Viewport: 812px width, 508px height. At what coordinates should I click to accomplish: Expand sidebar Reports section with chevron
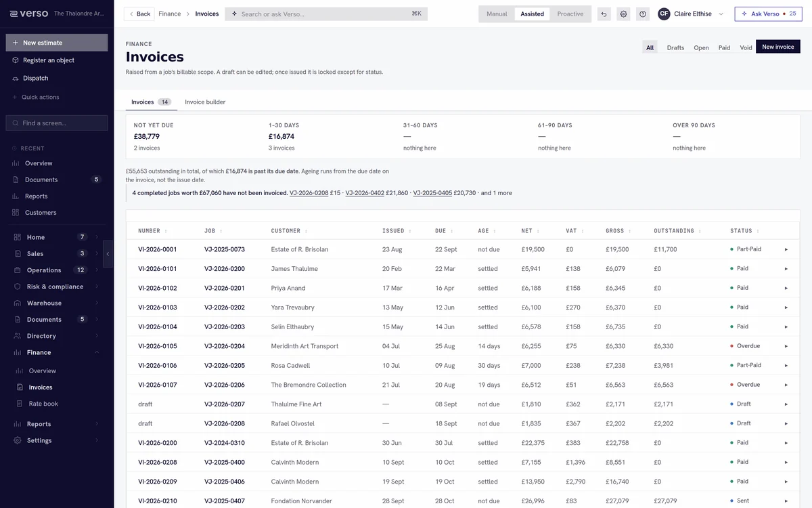click(57, 424)
